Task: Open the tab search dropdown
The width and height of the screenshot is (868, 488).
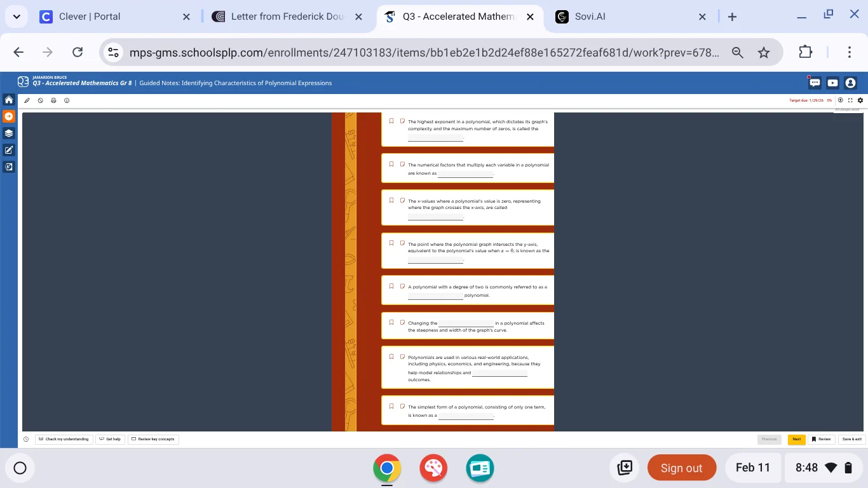Action: (x=17, y=17)
